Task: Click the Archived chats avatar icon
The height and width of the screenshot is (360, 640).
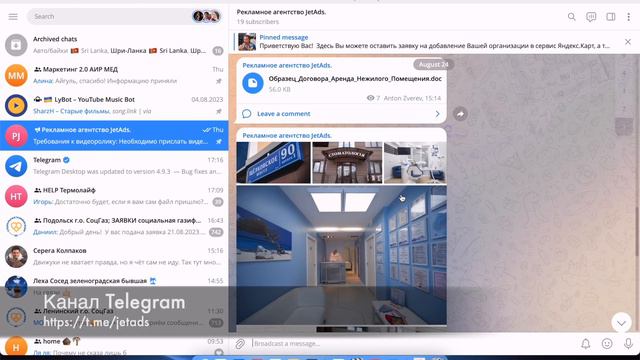Action: pyautogui.click(x=16, y=45)
